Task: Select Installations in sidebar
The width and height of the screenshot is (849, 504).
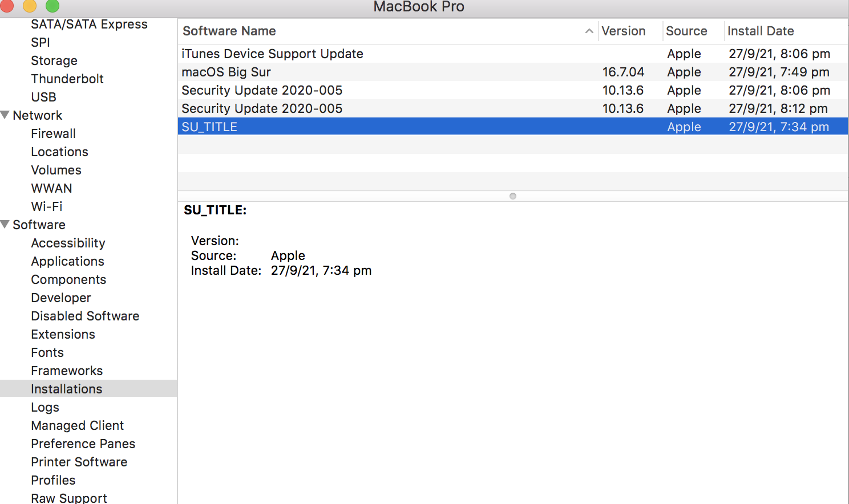Action: (x=88, y=389)
